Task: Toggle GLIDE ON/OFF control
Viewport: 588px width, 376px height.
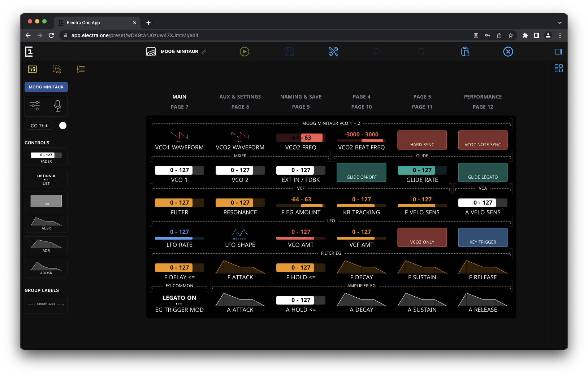Action: coord(361,172)
